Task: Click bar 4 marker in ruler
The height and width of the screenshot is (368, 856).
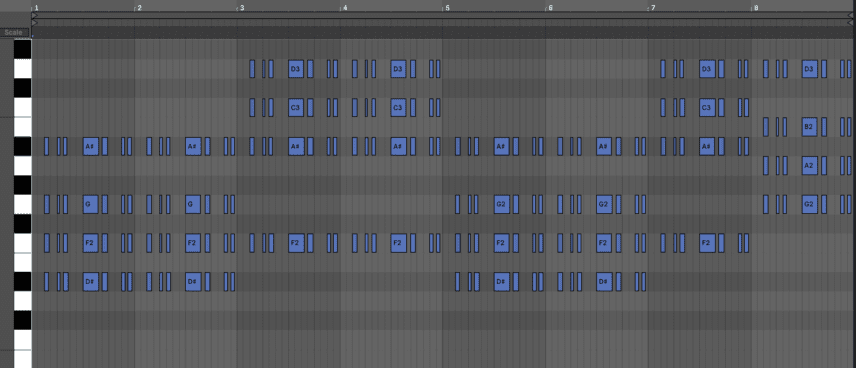Action: point(344,8)
